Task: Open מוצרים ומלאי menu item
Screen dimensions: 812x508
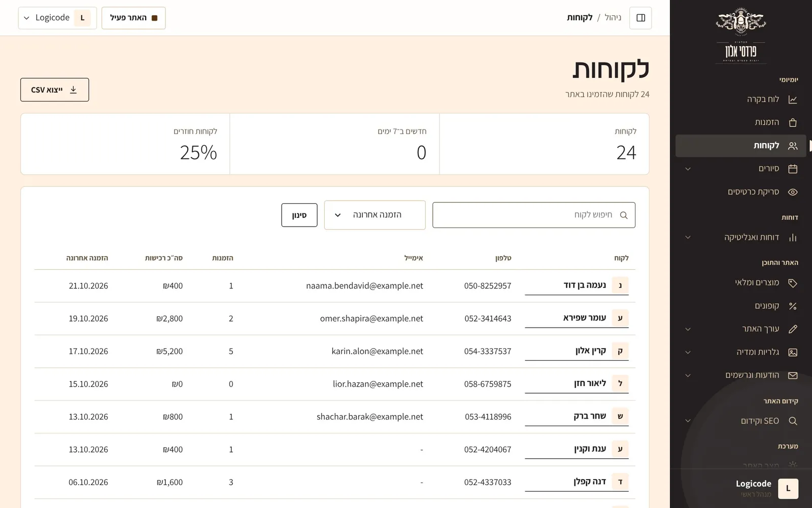Action: (x=740, y=283)
